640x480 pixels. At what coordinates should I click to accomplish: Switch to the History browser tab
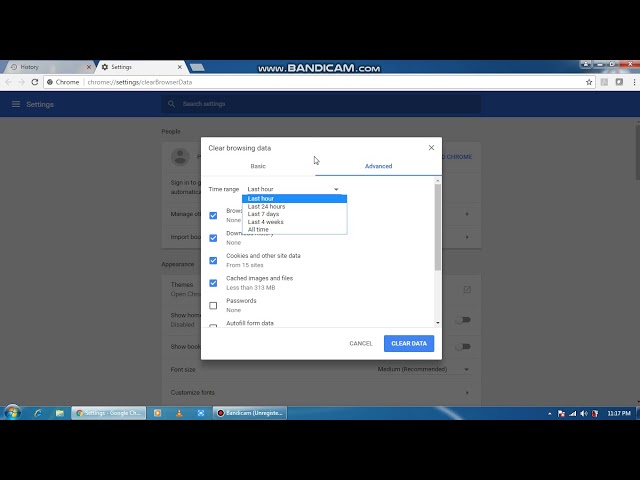point(47,67)
